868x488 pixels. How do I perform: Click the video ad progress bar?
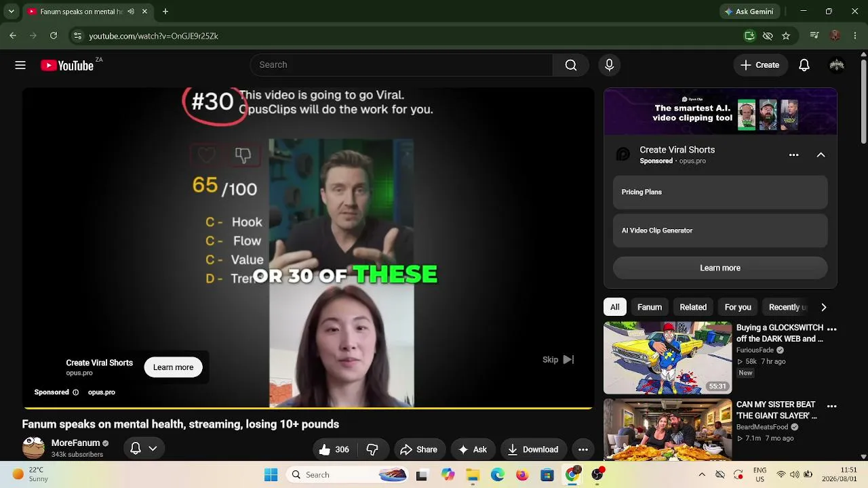point(309,408)
